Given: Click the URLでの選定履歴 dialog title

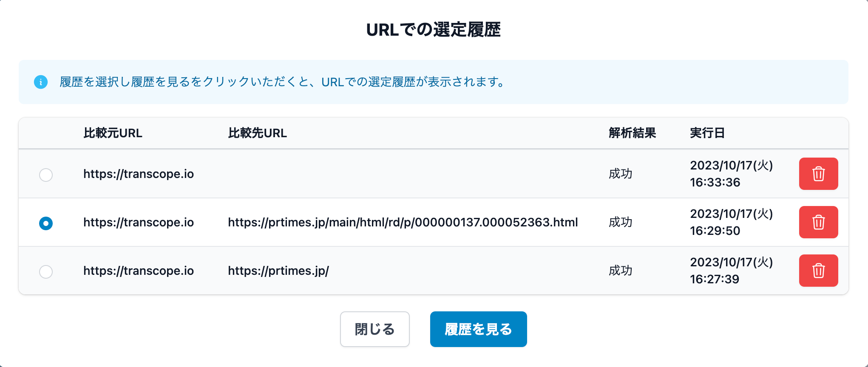Looking at the screenshot, I should pyautogui.click(x=434, y=30).
